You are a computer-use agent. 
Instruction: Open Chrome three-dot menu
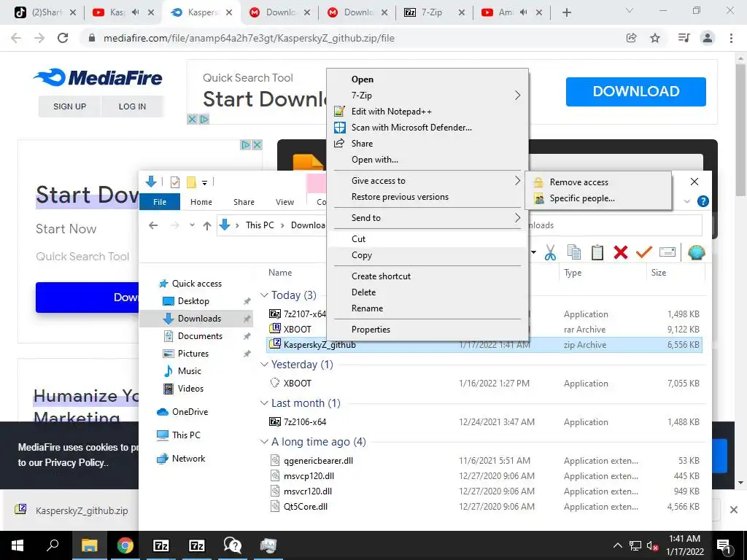click(x=731, y=38)
